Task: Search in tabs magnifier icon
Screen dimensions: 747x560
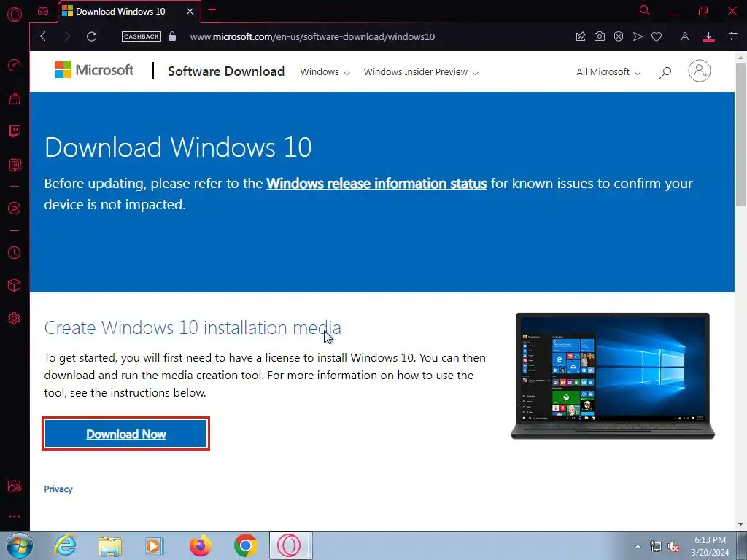Action: point(645,10)
